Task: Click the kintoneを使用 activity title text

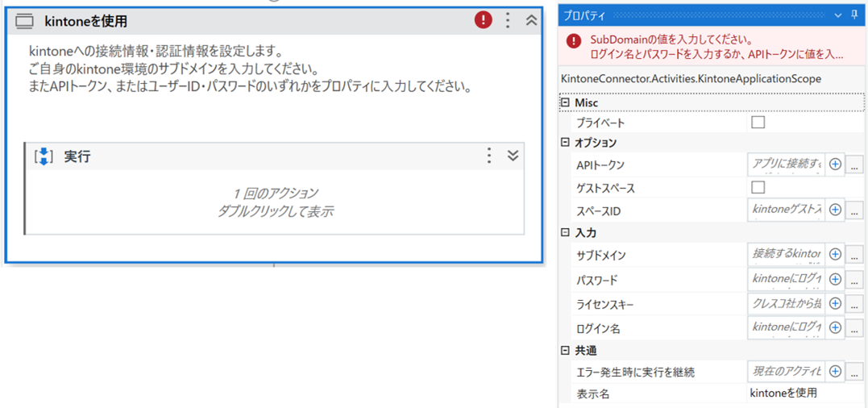Action: [86, 22]
